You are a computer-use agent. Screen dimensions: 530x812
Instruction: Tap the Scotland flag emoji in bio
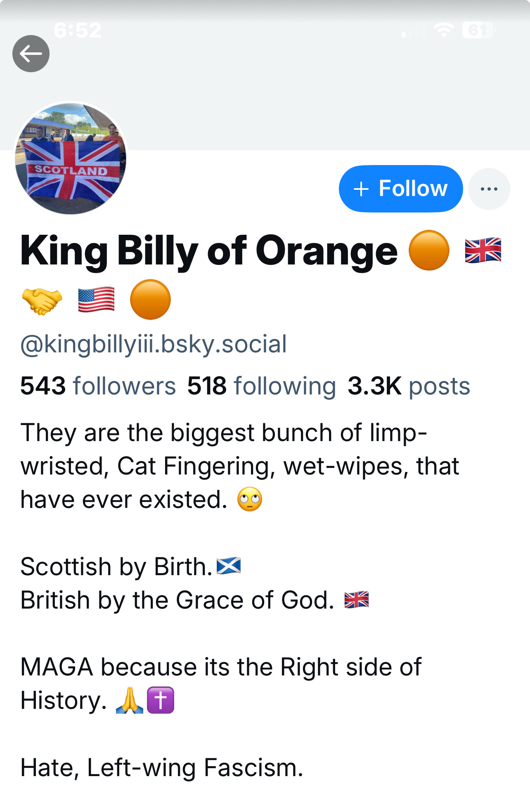click(x=229, y=566)
